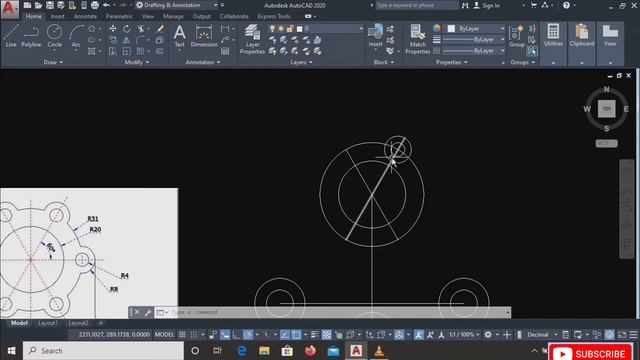Viewport: 640px width, 360px height.
Task: Click the Erase tool icon
Action: point(160,29)
